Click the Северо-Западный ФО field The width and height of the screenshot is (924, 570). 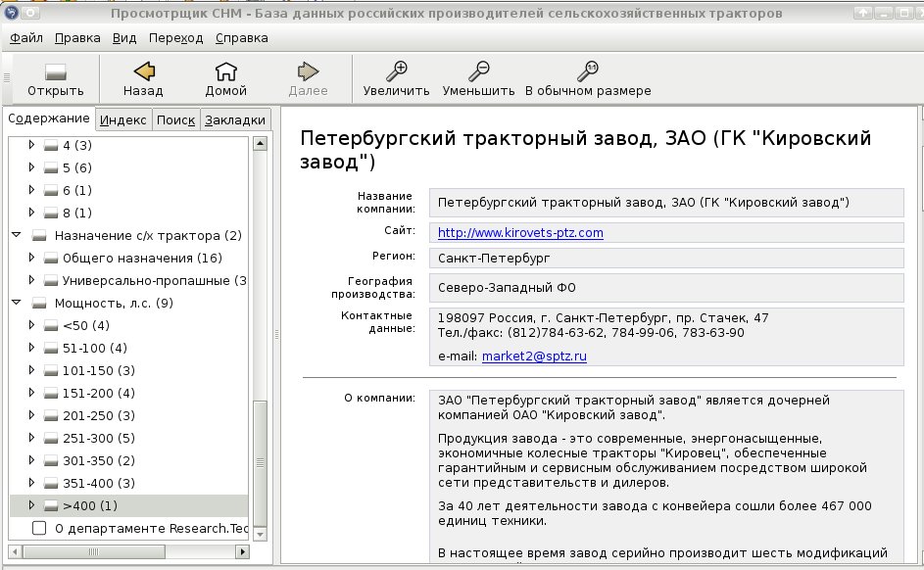click(x=666, y=287)
